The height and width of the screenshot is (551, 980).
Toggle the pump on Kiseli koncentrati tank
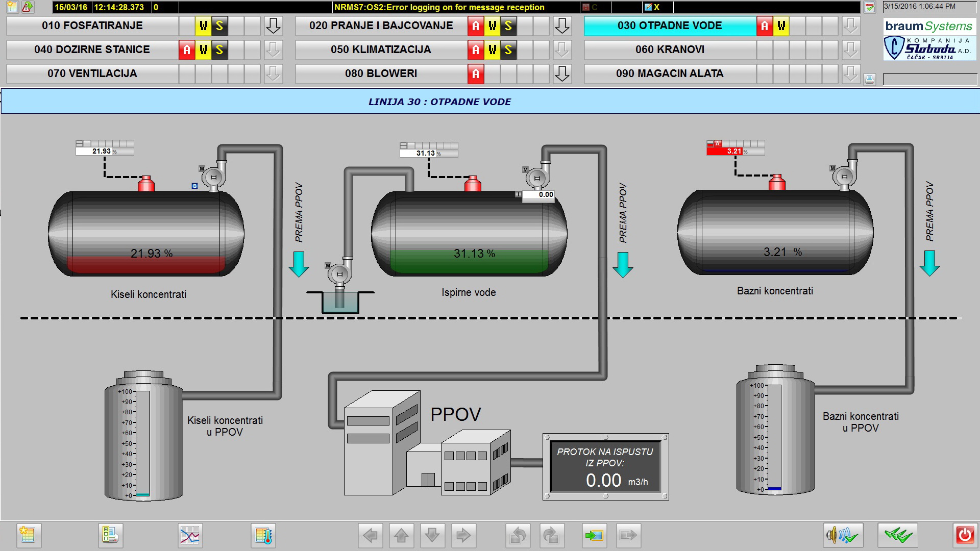tap(213, 177)
